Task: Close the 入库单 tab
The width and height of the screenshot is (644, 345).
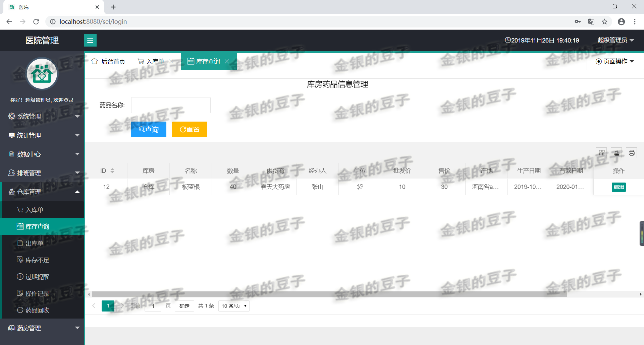Action: (171, 61)
